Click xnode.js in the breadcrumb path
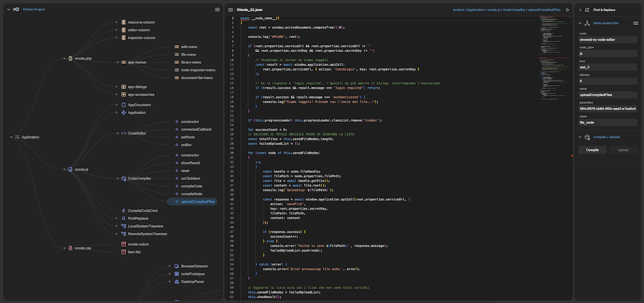644x303 pixels. coord(494,10)
